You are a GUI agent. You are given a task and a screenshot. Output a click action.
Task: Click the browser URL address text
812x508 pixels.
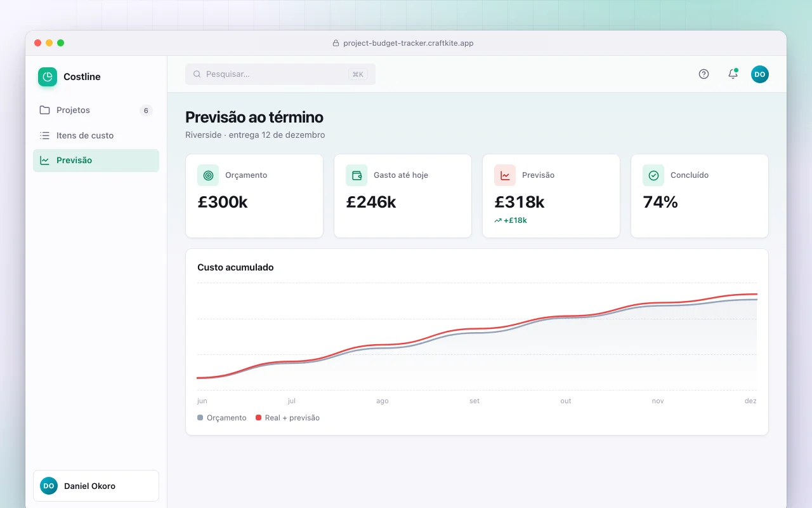pyautogui.click(x=409, y=43)
